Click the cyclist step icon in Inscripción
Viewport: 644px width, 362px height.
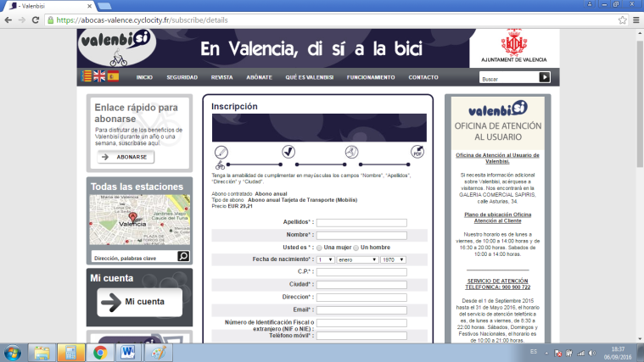point(351,152)
